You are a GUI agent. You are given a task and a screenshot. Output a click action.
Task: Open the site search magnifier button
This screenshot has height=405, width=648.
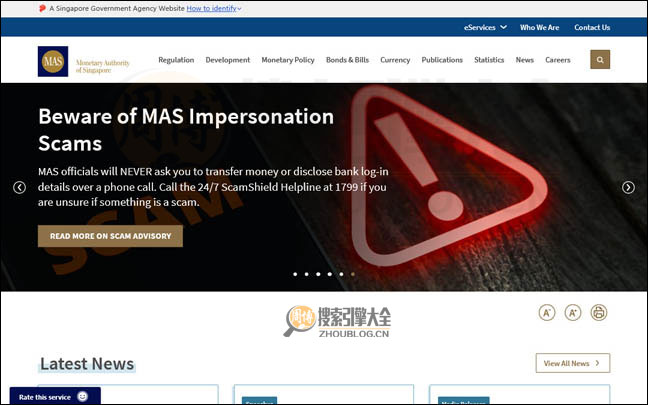(x=600, y=60)
